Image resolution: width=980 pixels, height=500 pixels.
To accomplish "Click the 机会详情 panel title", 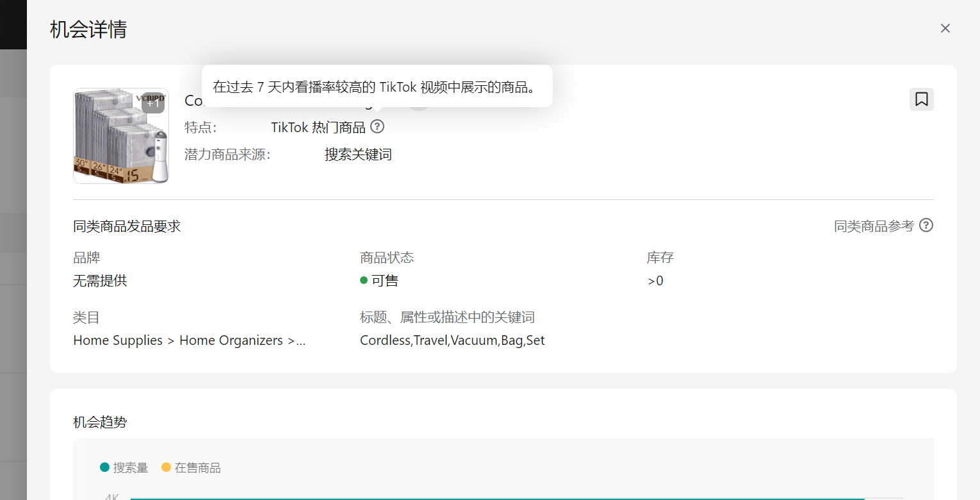I will [88, 29].
